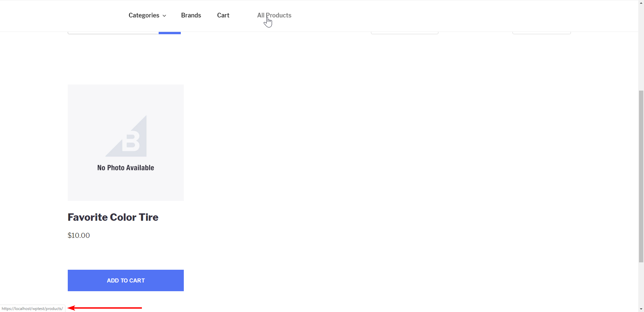Screen dimensions: 644x312
Task: Click the scrollbar down arrow
Action: point(641,309)
